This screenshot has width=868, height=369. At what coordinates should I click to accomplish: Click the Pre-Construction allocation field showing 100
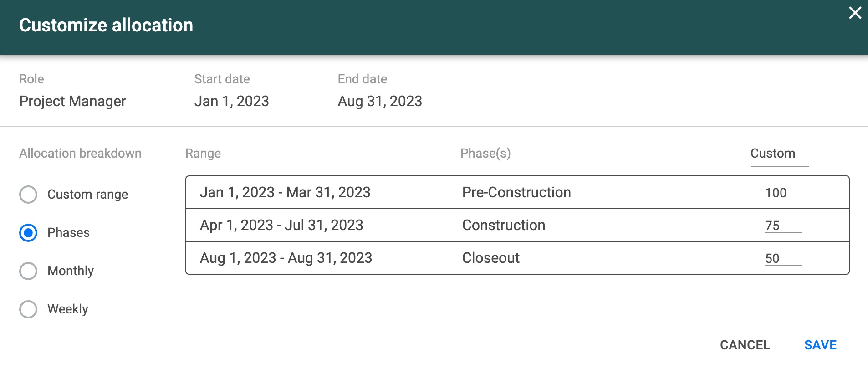click(783, 193)
